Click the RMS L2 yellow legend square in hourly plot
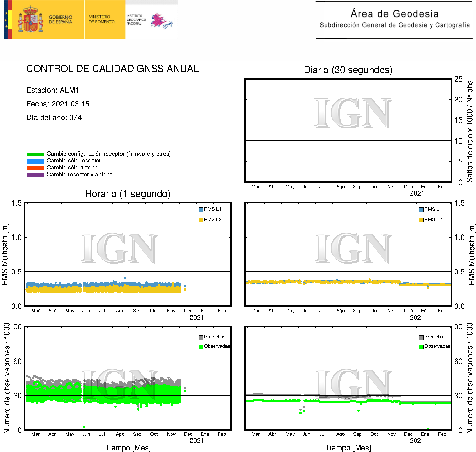 pyautogui.click(x=201, y=220)
